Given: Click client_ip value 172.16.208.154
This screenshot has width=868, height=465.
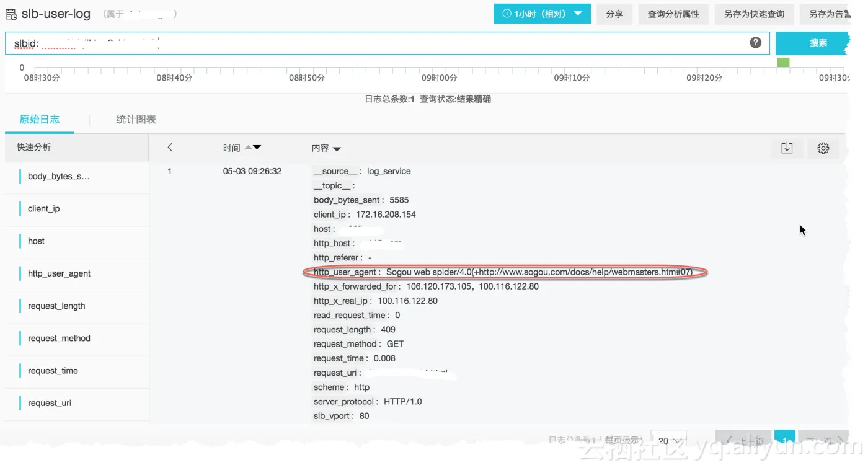Looking at the screenshot, I should [386, 215].
